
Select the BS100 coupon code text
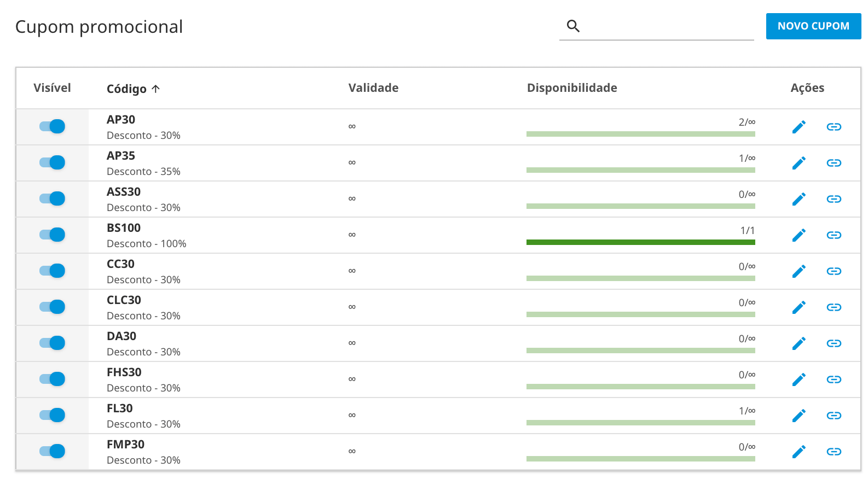click(x=124, y=228)
